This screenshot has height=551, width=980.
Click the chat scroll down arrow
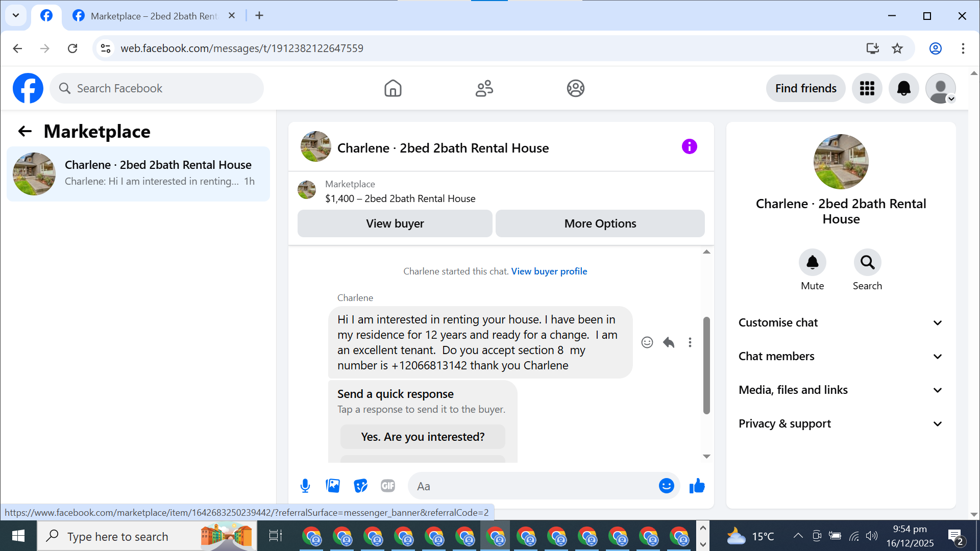(706, 457)
